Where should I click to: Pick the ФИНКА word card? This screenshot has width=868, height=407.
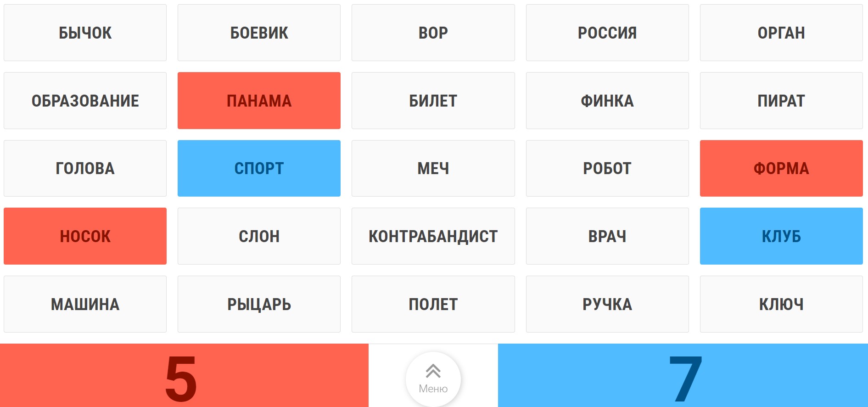pos(607,100)
